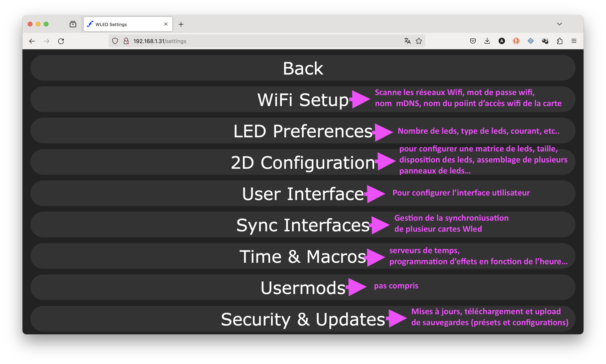Reload the WLED settings page
Image resolution: width=606 pixels, height=364 pixels.
(x=61, y=41)
